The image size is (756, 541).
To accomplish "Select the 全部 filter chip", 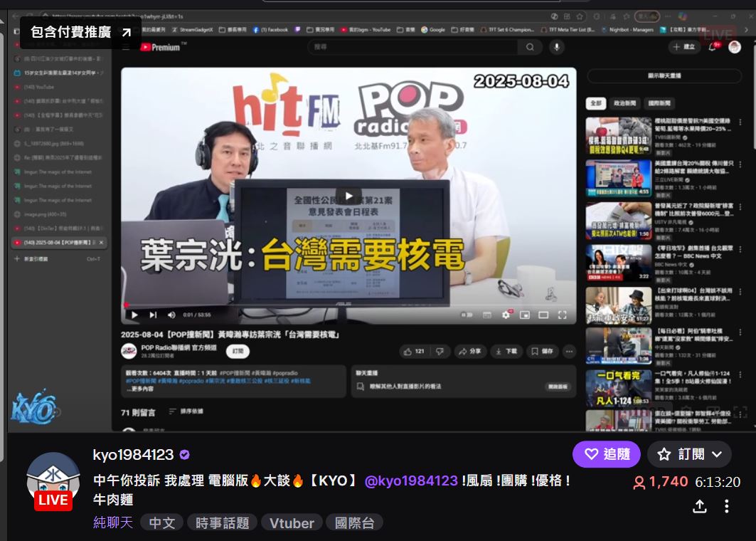I will [596, 103].
